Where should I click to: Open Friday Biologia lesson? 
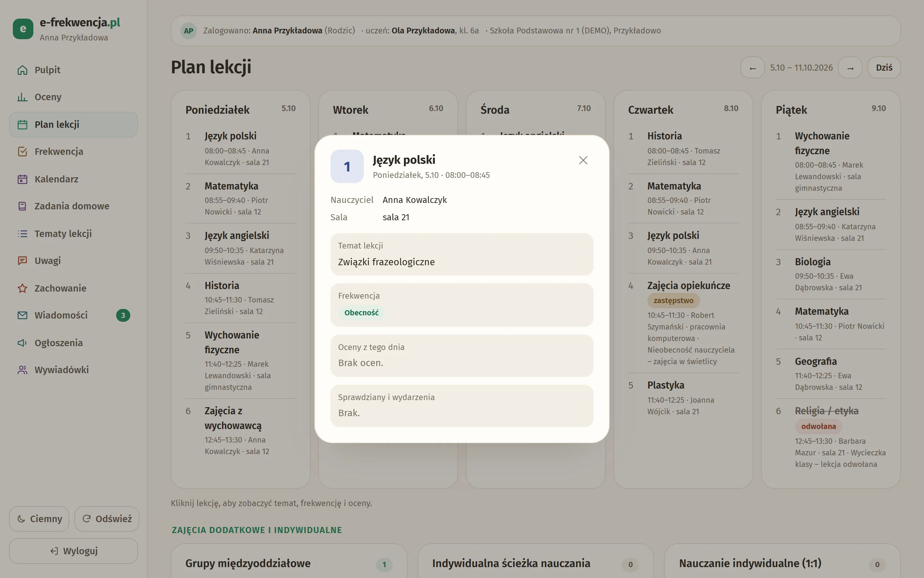pyautogui.click(x=831, y=274)
